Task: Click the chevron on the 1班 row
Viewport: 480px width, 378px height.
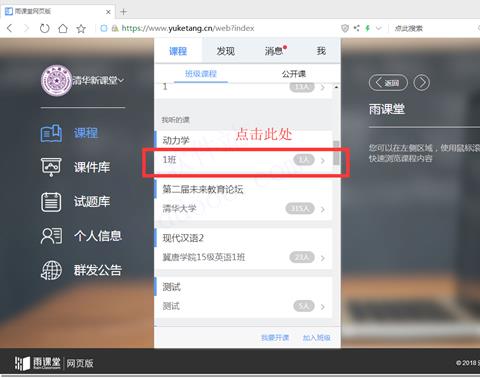Action: [323, 161]
